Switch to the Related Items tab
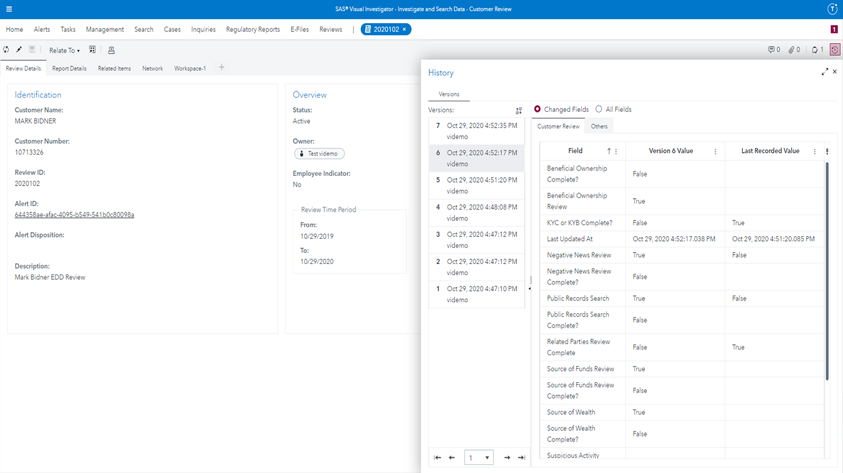843x473 pixels. [x=114, y=68]
